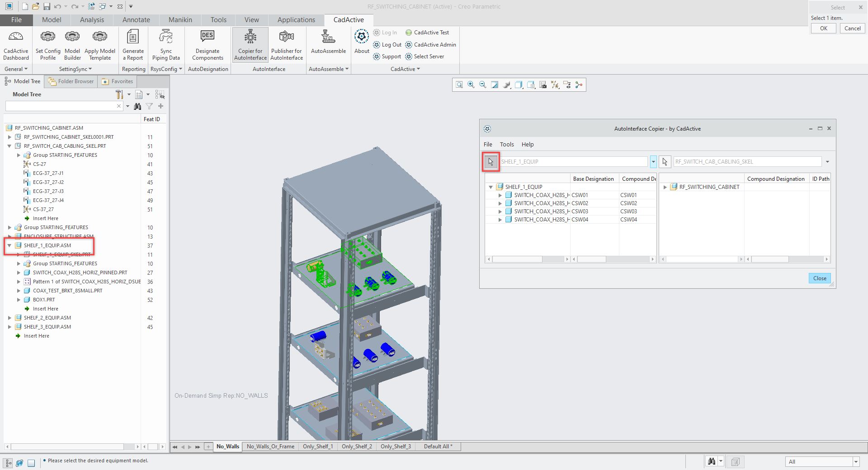Click Apply Model Template

click(100, 45)
